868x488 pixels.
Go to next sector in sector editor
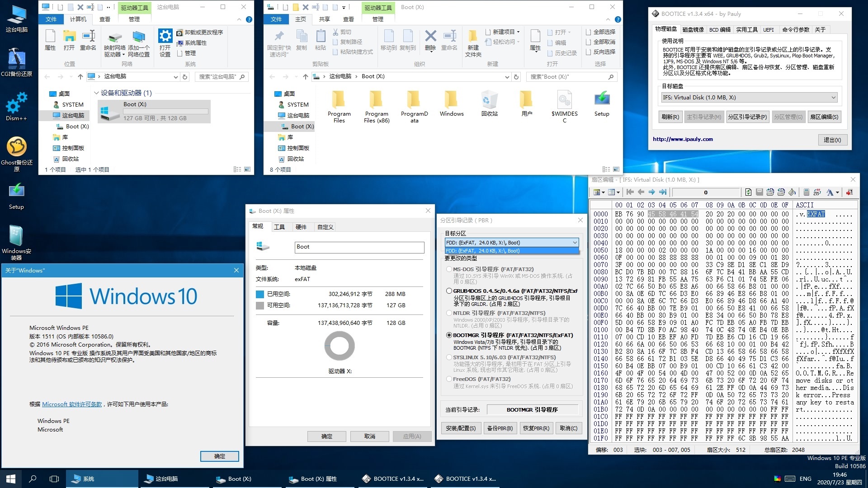652,192
